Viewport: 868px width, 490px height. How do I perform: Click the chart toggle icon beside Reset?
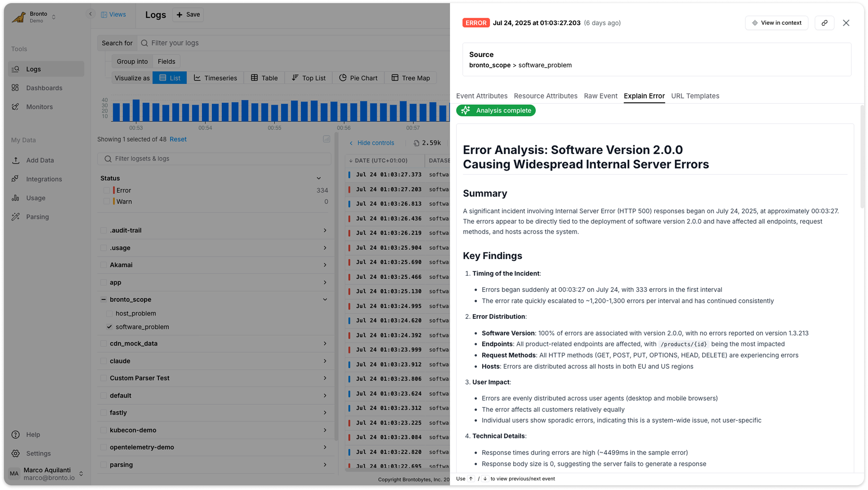tap(326, 139)
